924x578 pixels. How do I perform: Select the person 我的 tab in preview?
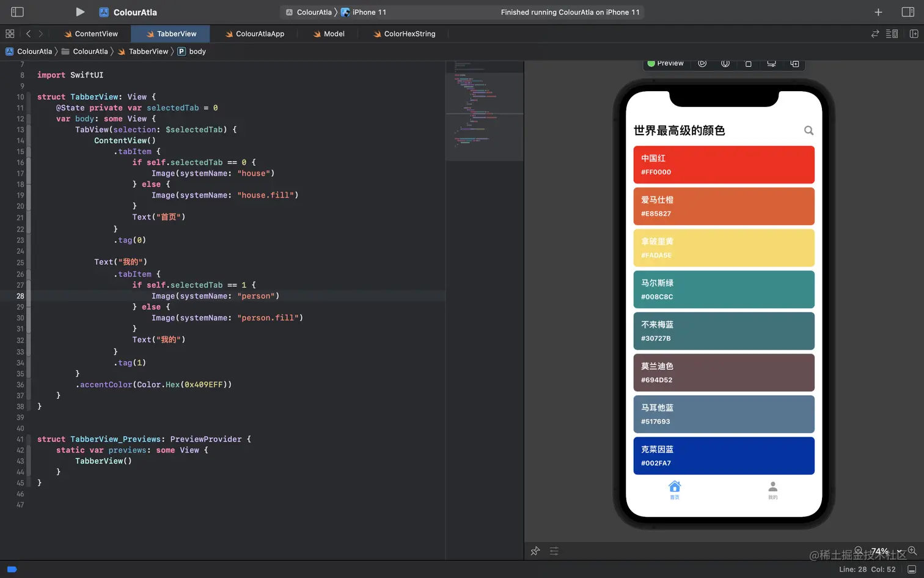coord(772,490)
